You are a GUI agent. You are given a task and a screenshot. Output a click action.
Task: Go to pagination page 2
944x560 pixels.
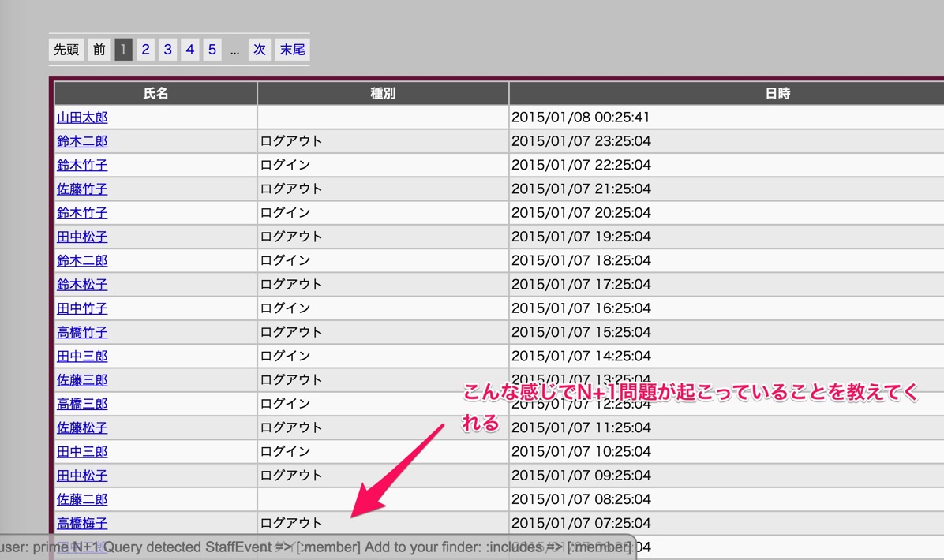tap(145, 50)
